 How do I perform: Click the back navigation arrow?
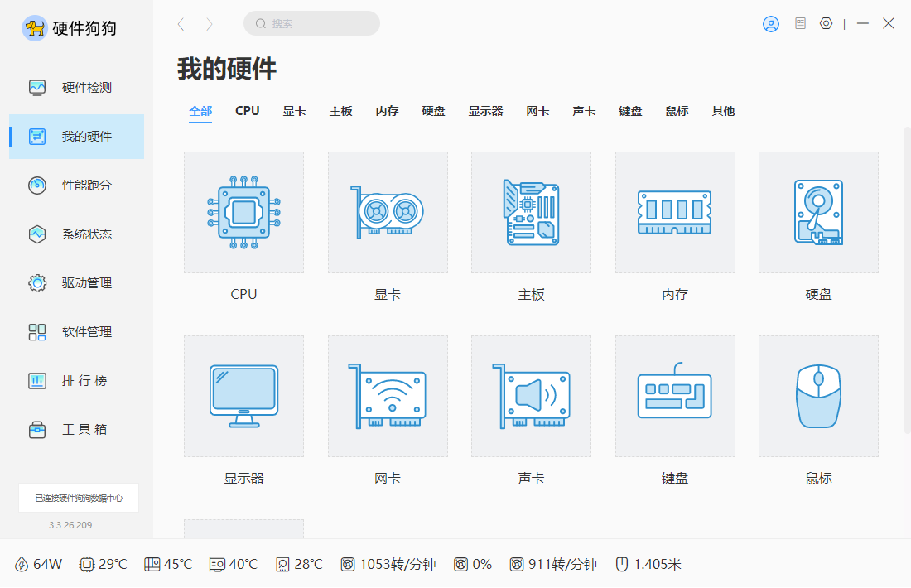pyautogui.click(x=181, y=24)
